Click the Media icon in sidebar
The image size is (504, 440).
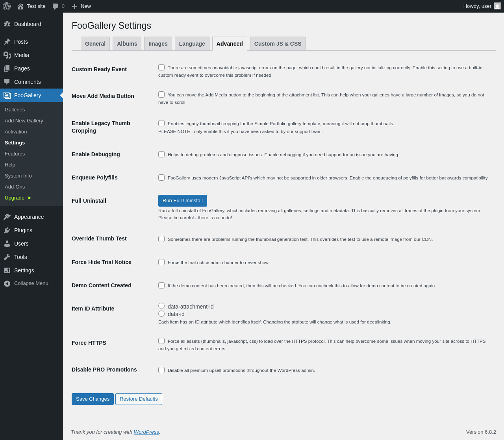coord(7,55)
